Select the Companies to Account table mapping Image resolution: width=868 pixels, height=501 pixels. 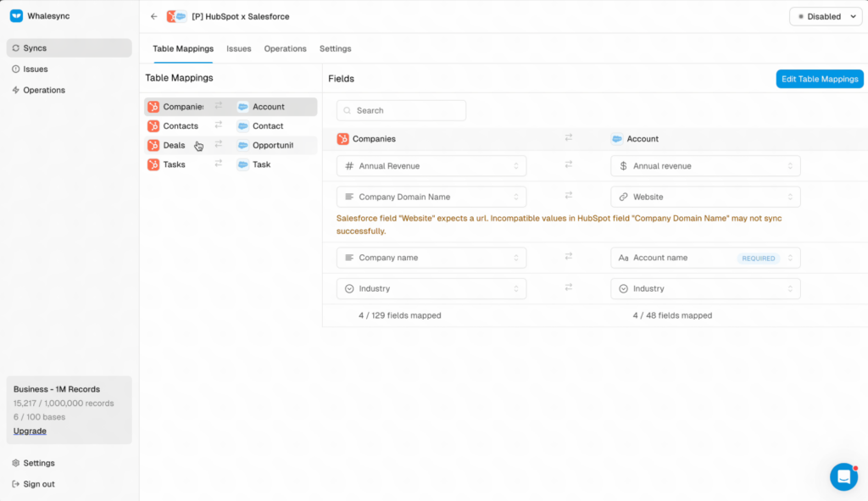pos(231,107)
